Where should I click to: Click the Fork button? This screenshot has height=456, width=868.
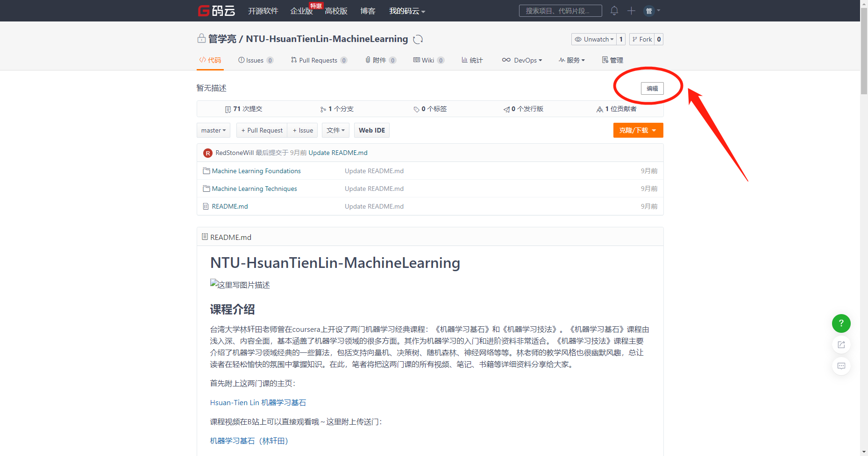pyautogui.click(x=642, y=39)
